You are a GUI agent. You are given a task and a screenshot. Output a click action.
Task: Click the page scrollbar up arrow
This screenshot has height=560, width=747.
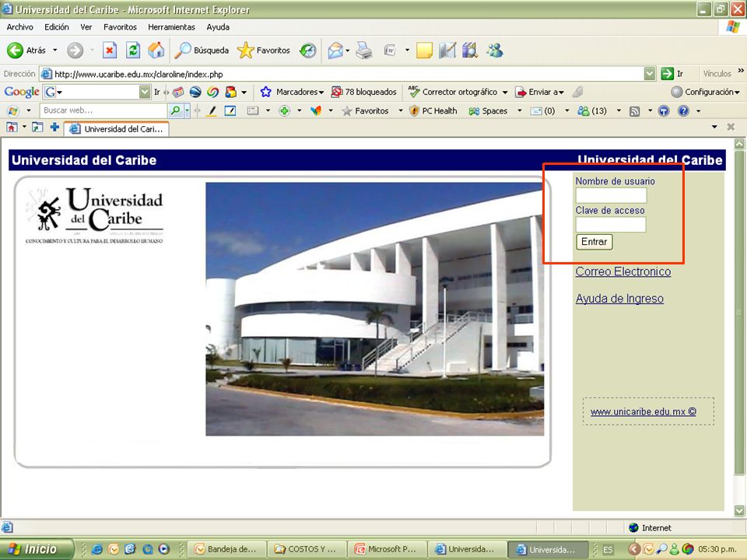click(739, 143)
